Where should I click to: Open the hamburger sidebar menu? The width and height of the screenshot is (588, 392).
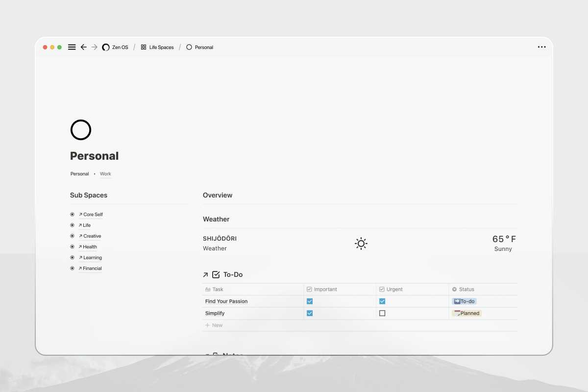(72, 47)
